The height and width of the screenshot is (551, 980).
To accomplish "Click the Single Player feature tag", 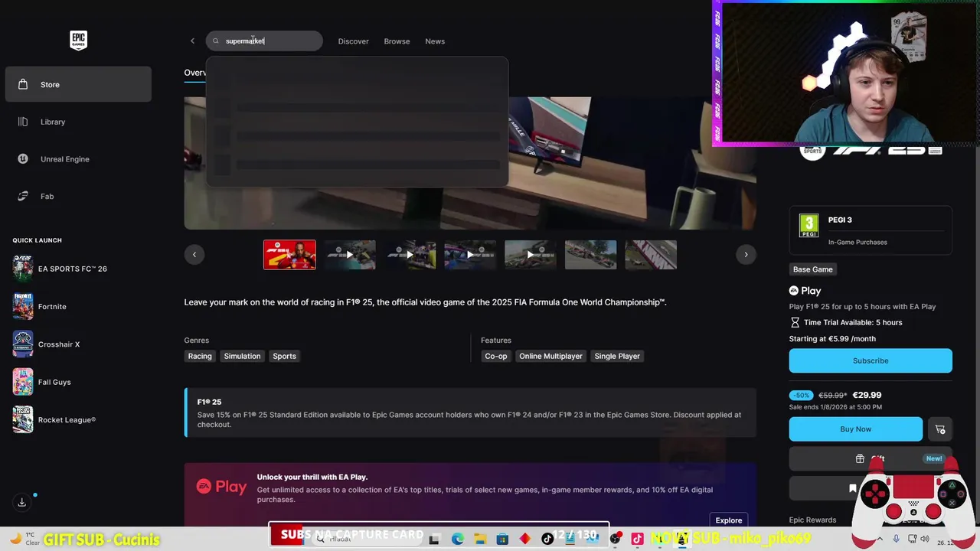I will [617, 356].
